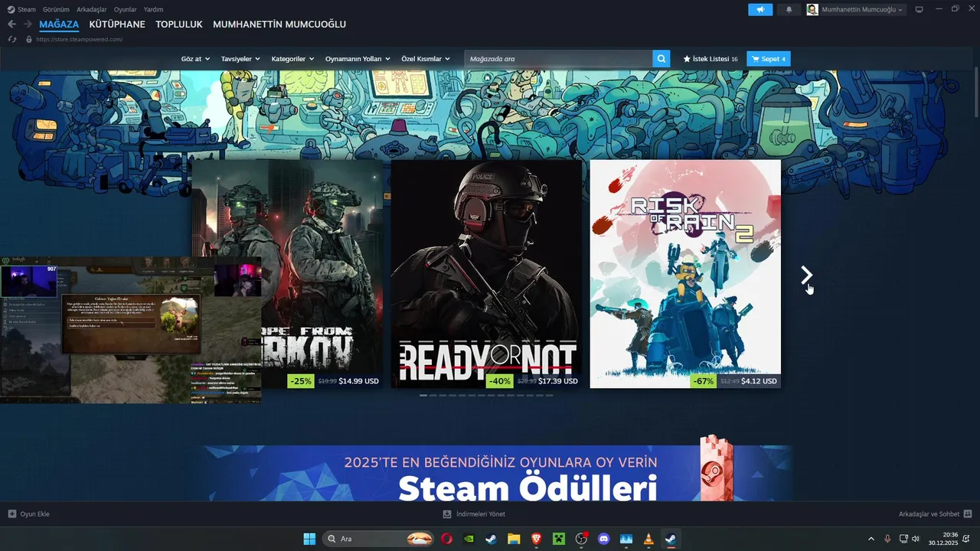Expand the Oynamanın Yolları dropdown

pos(358,59)
